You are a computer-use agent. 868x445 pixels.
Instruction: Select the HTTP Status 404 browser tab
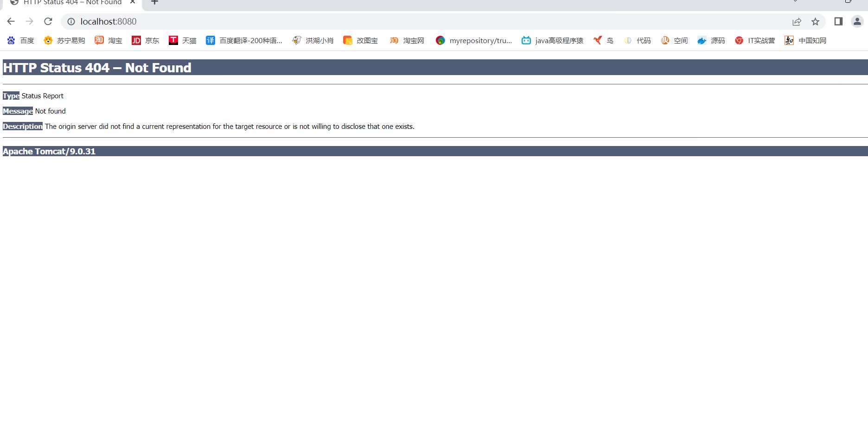[x=72, y=3]
